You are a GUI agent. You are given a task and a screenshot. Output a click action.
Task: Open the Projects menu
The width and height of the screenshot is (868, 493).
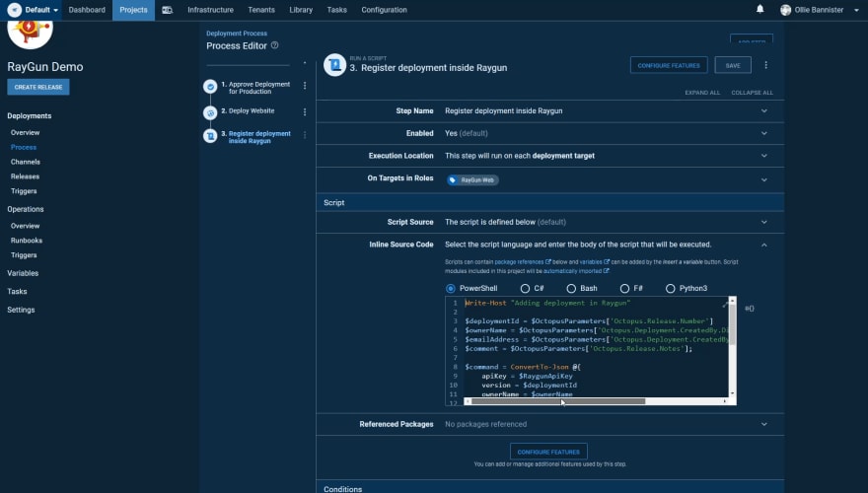tap(133, 10)
